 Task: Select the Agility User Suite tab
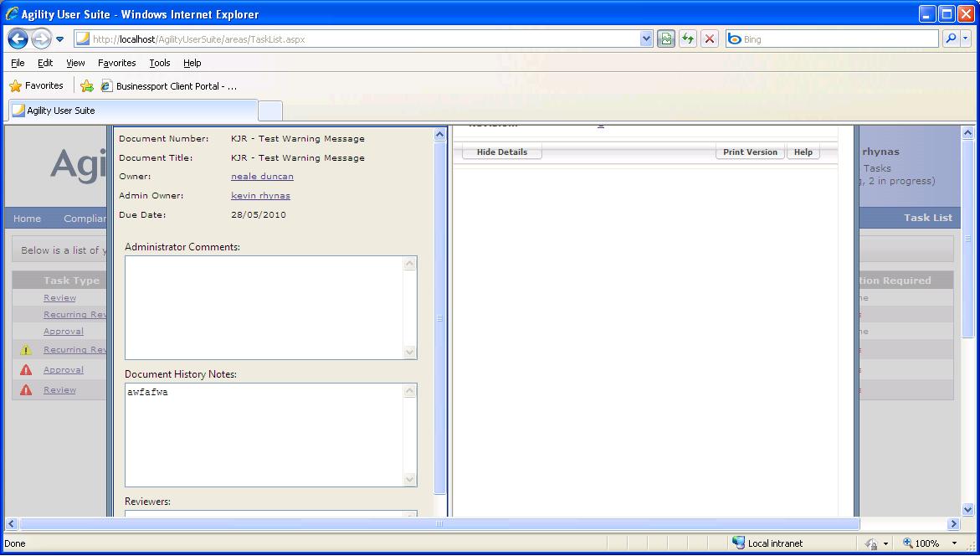point(133,111)
